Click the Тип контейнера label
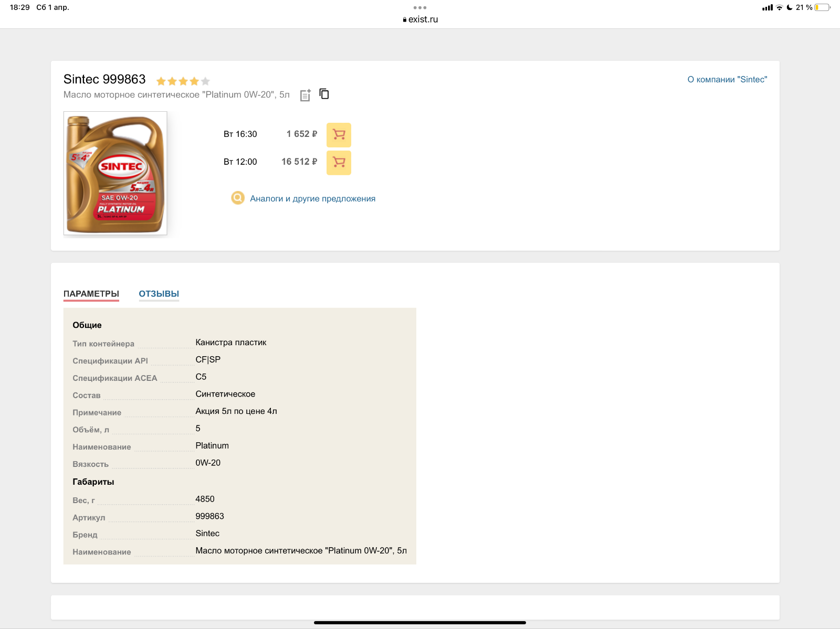Viewport: 840px width, 629px height. pyautogui.click(x=103, y=344)
